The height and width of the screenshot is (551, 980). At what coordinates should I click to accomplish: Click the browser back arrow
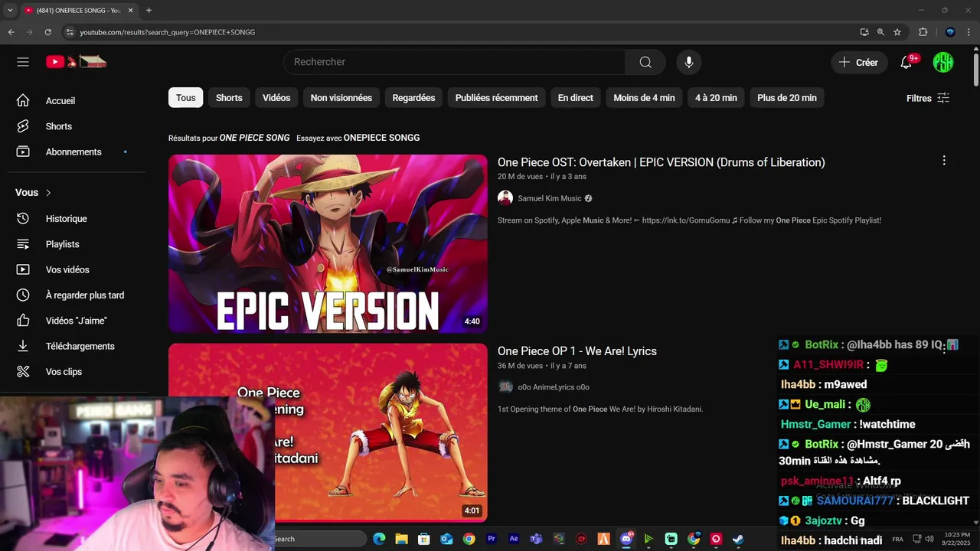click(x=11, y=32)
